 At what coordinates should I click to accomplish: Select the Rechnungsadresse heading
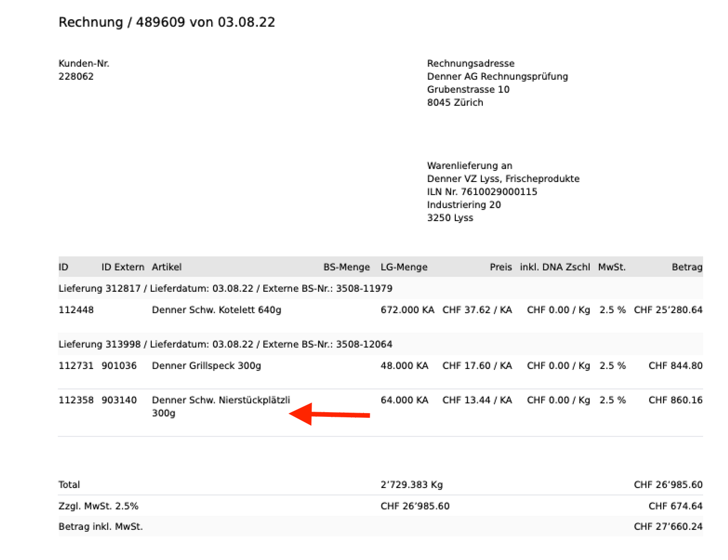pos(470,63)
